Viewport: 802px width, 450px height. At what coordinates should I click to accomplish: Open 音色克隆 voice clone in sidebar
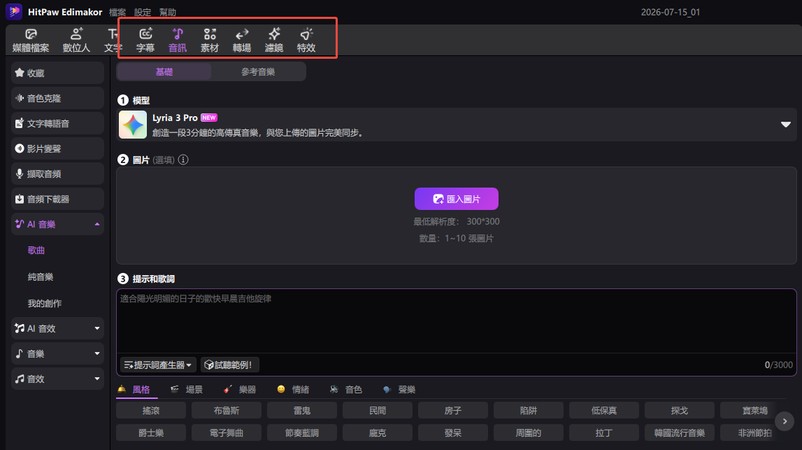click(x=57, y=98)
